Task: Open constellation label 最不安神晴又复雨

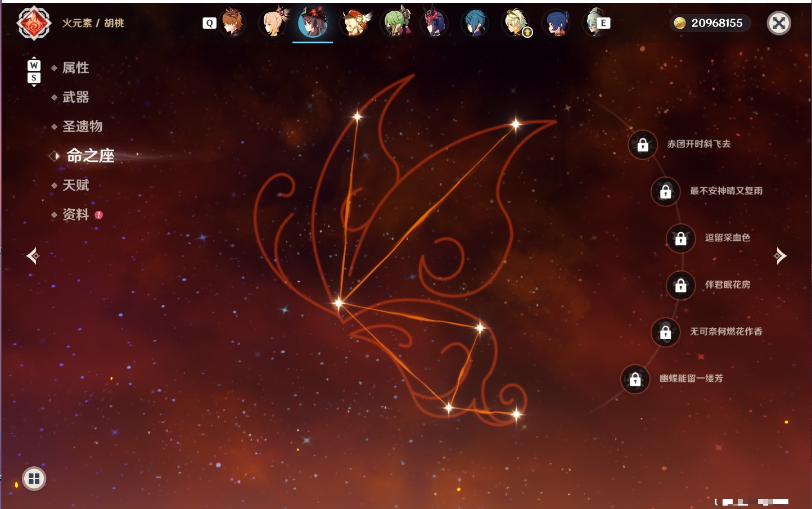Action: point(726,191)
